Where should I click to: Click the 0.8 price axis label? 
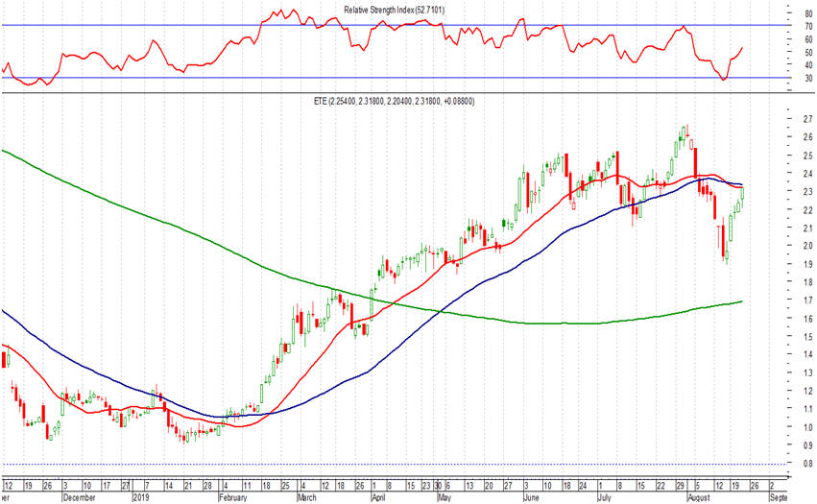(807, 464)
